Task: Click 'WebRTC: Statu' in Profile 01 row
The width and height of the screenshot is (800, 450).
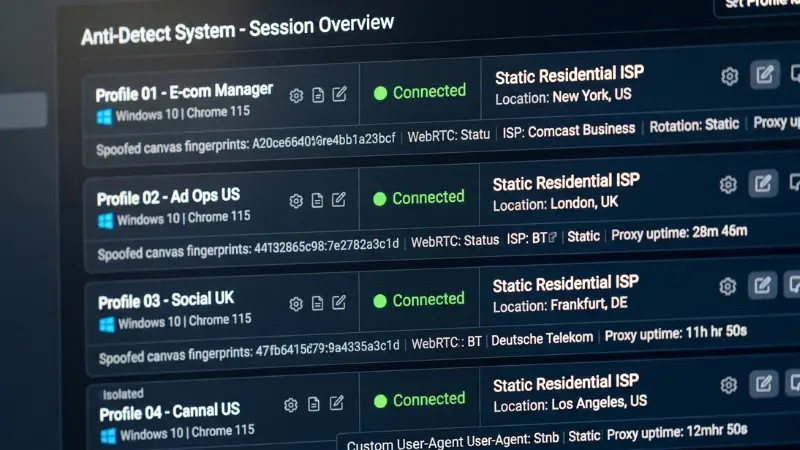Action: tap(448, 135)
